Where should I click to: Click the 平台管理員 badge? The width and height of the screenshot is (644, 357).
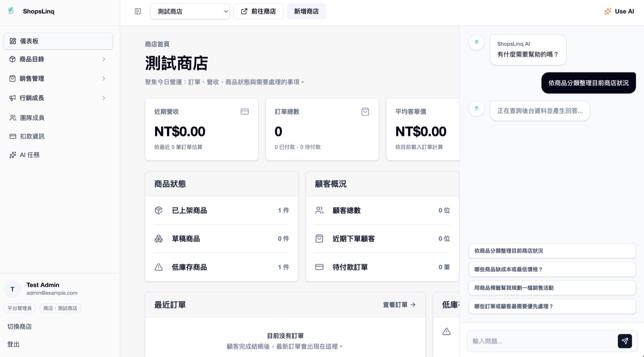20,308
